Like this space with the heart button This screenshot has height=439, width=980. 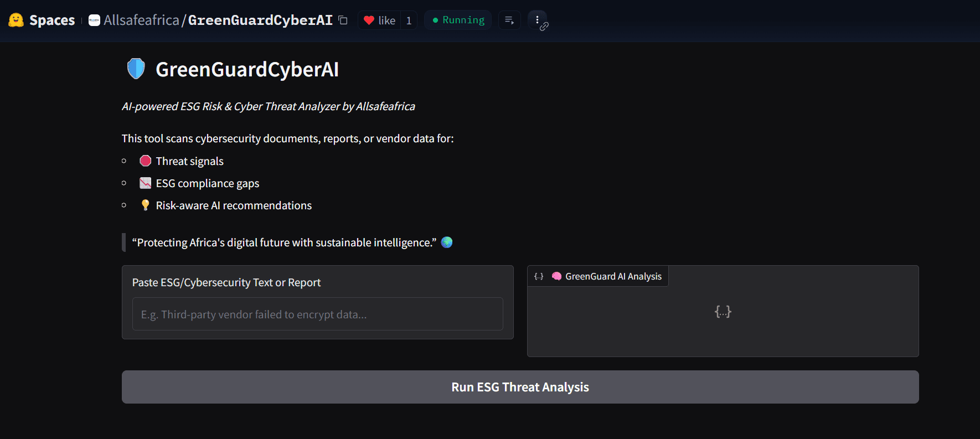click(379, 20)
